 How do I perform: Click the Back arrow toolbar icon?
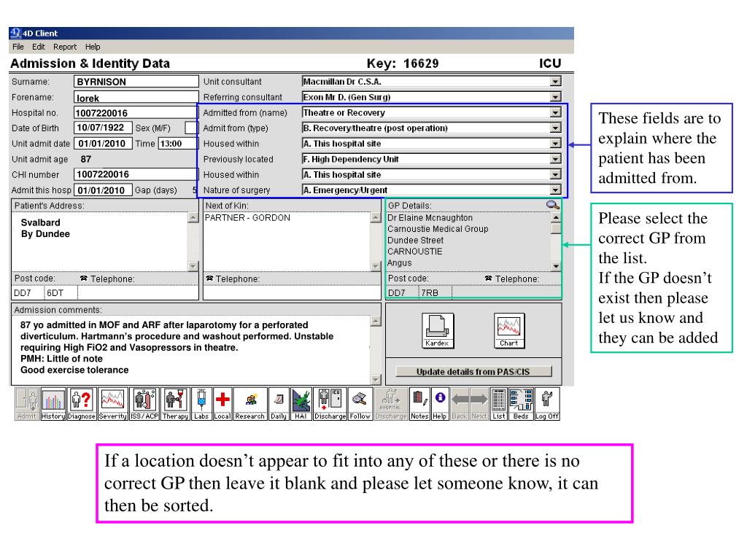460,404
